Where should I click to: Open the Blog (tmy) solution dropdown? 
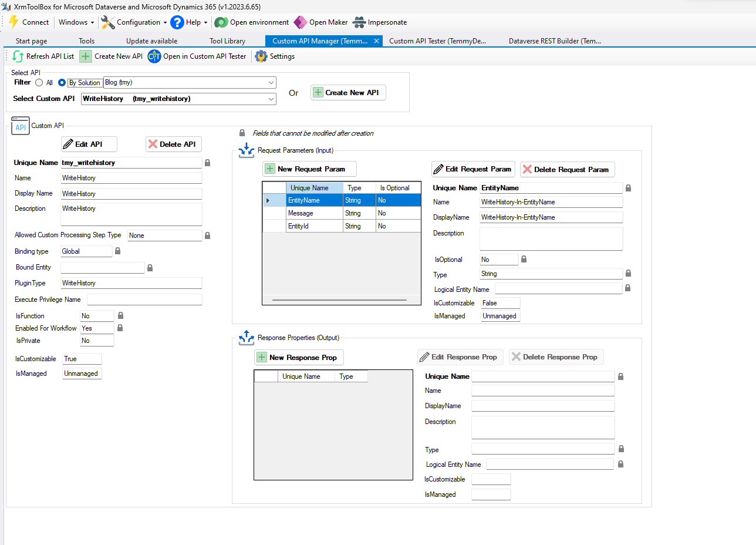pos(190,83)
